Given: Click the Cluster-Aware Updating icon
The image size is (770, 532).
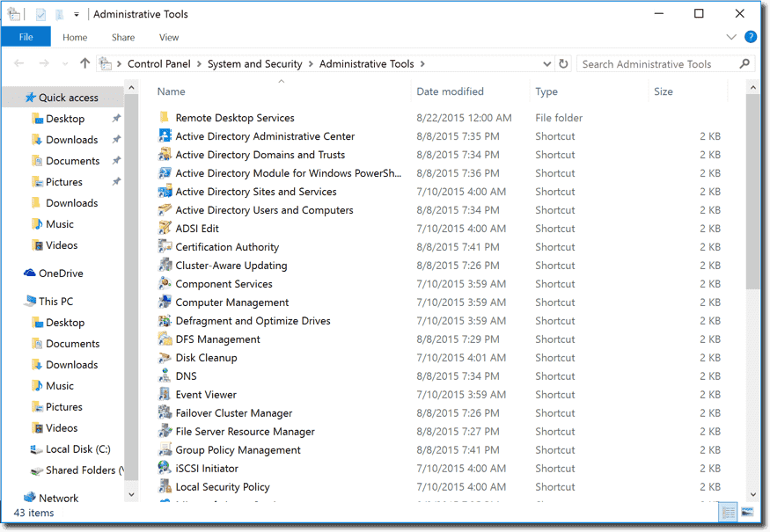Looking at the screenshot, I should (165, 266).
